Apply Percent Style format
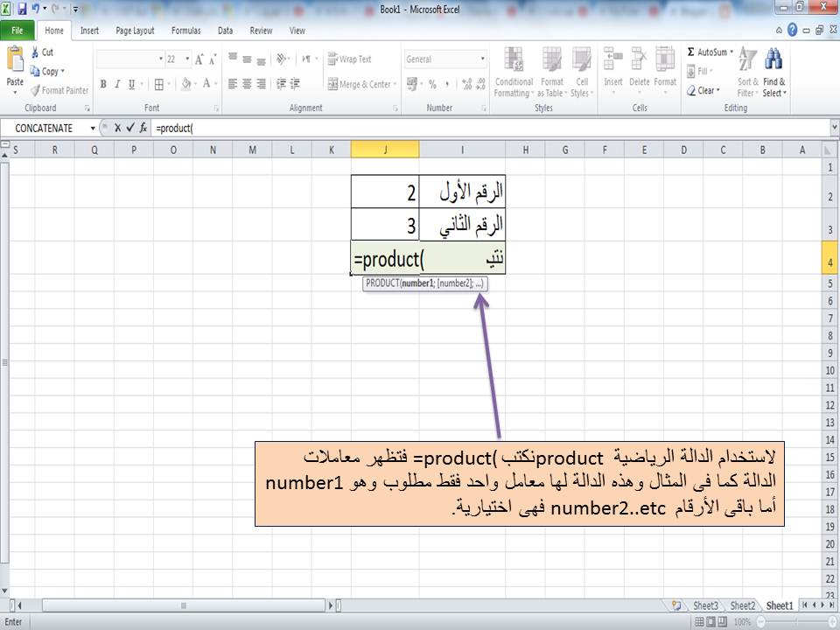840x630 pixels. coord(432,84)
